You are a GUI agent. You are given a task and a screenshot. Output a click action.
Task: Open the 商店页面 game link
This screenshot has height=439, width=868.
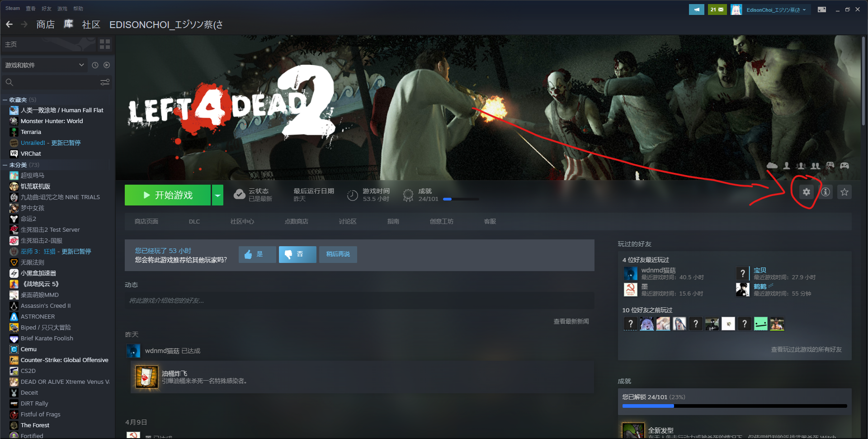tap(146, 221)
